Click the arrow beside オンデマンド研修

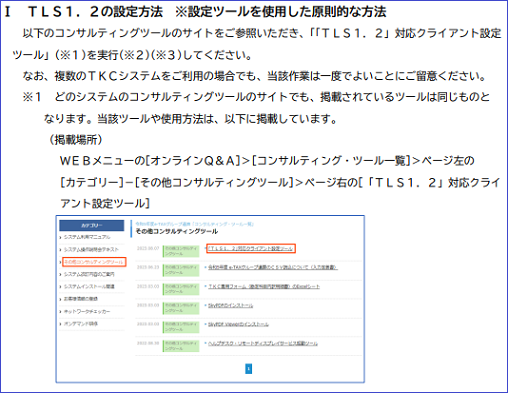[x=61, y=324]
